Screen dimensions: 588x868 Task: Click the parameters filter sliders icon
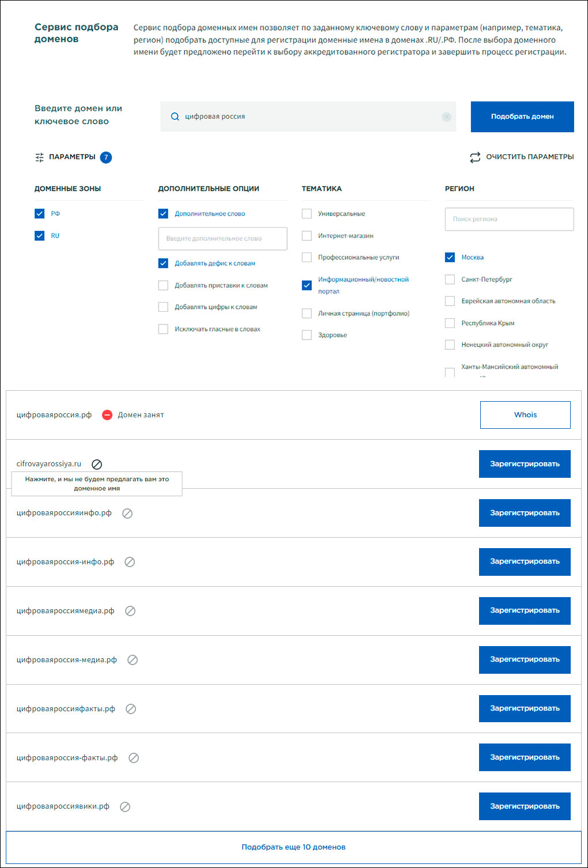(x=39, y=157)
